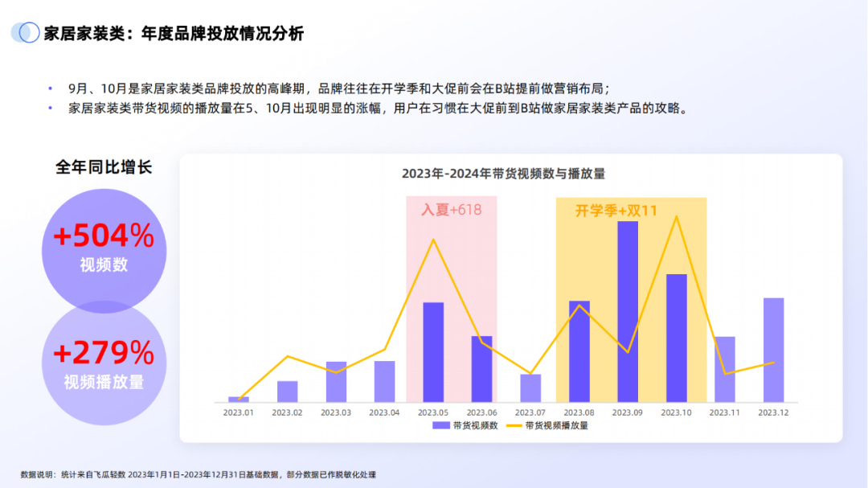Click the first bullet point marker in the summary

(51, 88)
